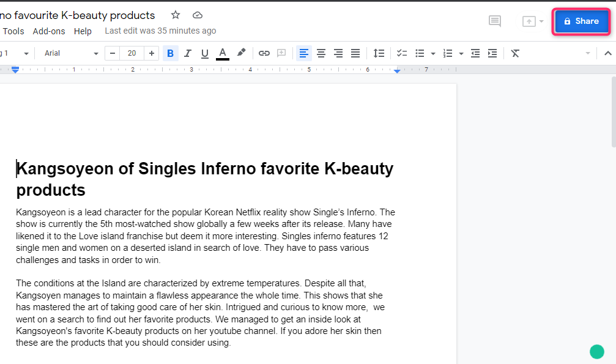
Task: Add a comment with the toolbar icon
Action: click(x=281, y=53)
